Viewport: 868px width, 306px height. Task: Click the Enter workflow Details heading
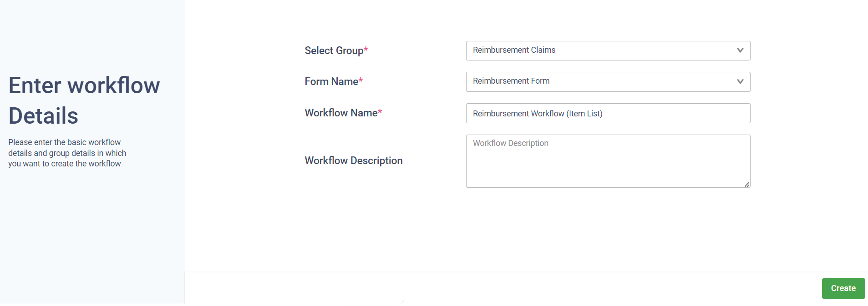coord(84,85)
